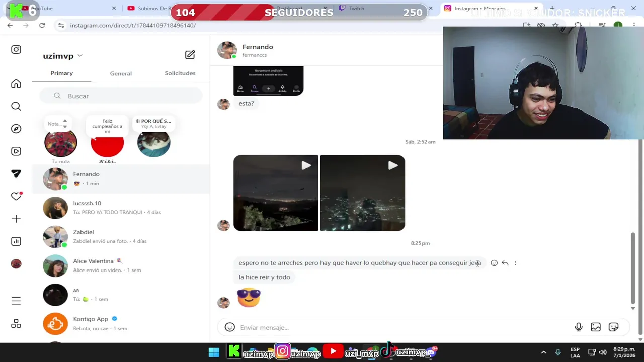Click the sunglasses emoji message
Image resolution: width=644 pixels, height=362 pixels.
pos(249,298)
